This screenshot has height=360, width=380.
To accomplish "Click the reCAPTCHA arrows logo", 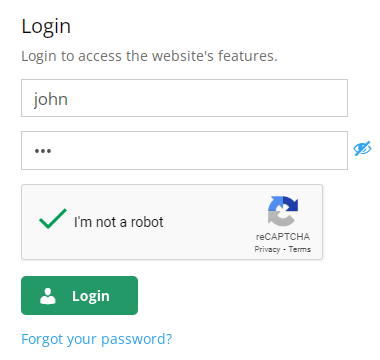I will (x=283, y=211).
